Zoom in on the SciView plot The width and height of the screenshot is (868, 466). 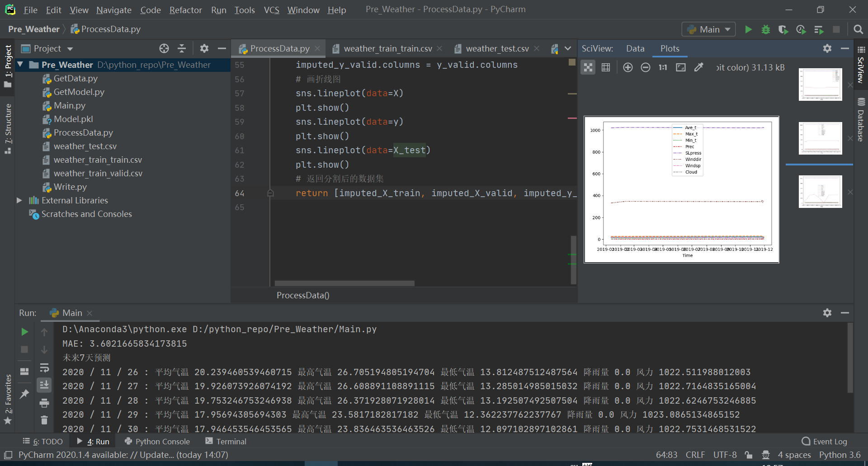[x=627, y=67]
